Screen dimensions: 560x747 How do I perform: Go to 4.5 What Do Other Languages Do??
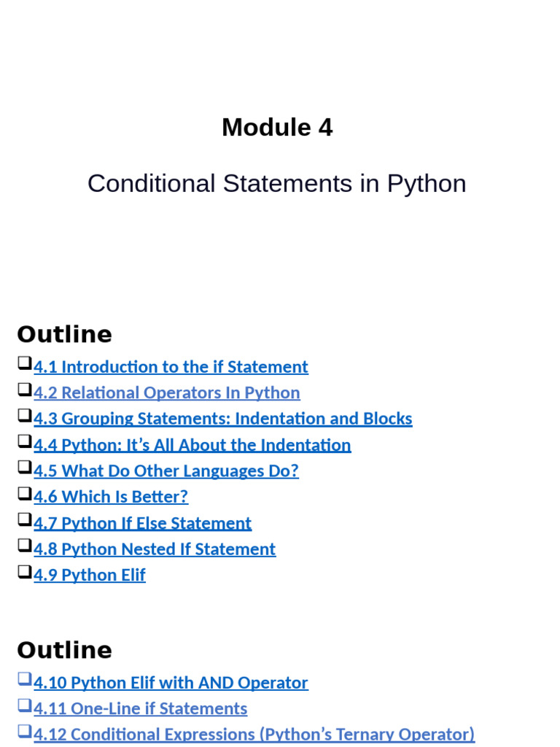166,471
